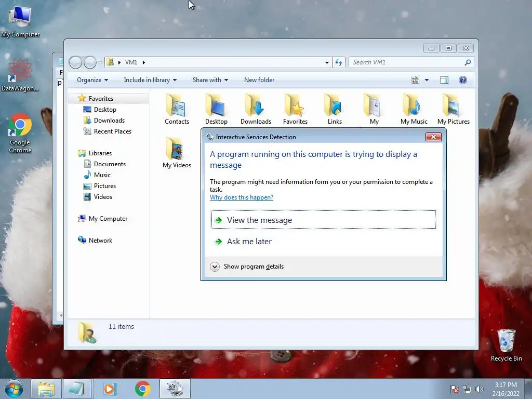Choose View the message
This screenshot has height=399, width=532.
click(x=323, y=220)
